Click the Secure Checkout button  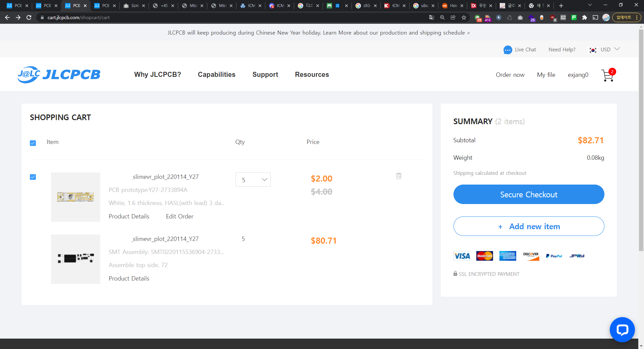pyautogui.click(x=529, y=194)
